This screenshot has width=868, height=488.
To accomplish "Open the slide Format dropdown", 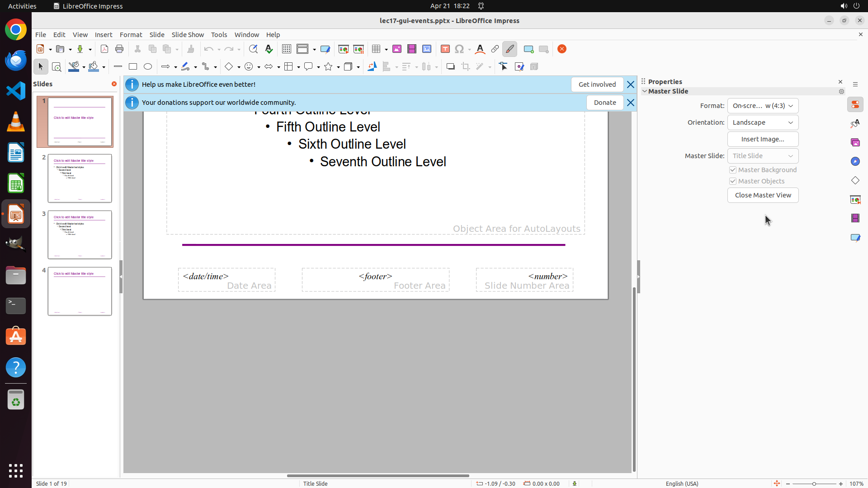I will coord(763,106).
